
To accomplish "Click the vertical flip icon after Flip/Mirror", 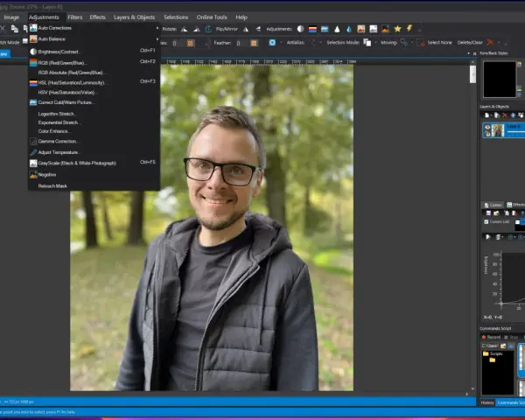I will (x=258, y=29).
